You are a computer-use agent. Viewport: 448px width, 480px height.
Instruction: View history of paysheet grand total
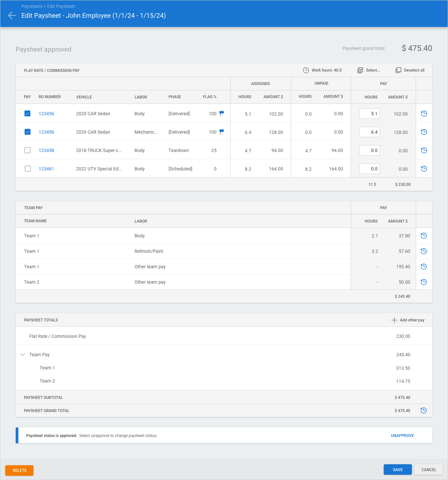point(423,410)
